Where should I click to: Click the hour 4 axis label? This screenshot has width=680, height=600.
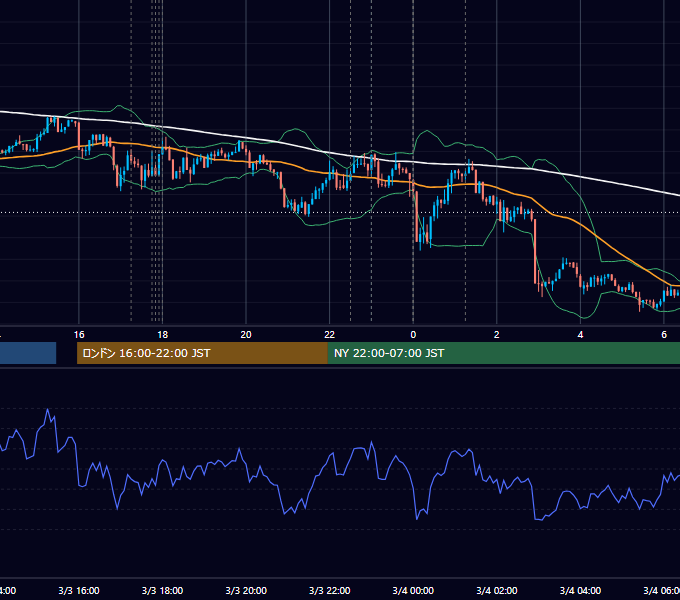click(x=580, y=334)
